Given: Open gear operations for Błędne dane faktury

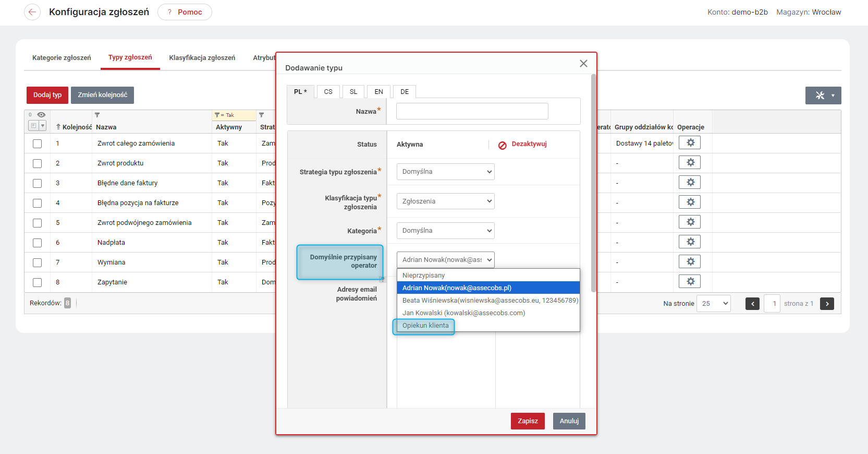Looking at the screenshot, I should (x=690, y=183).
